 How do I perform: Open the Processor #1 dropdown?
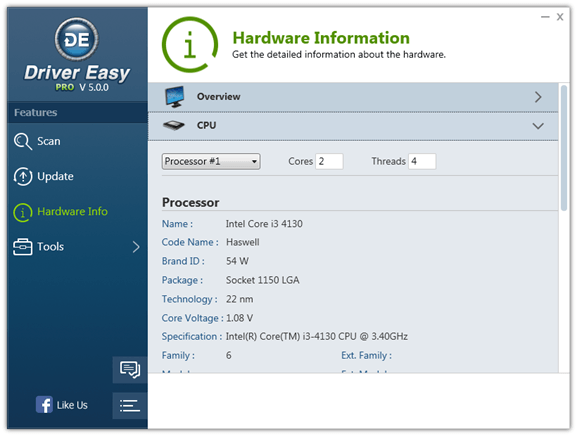(211, 161)
